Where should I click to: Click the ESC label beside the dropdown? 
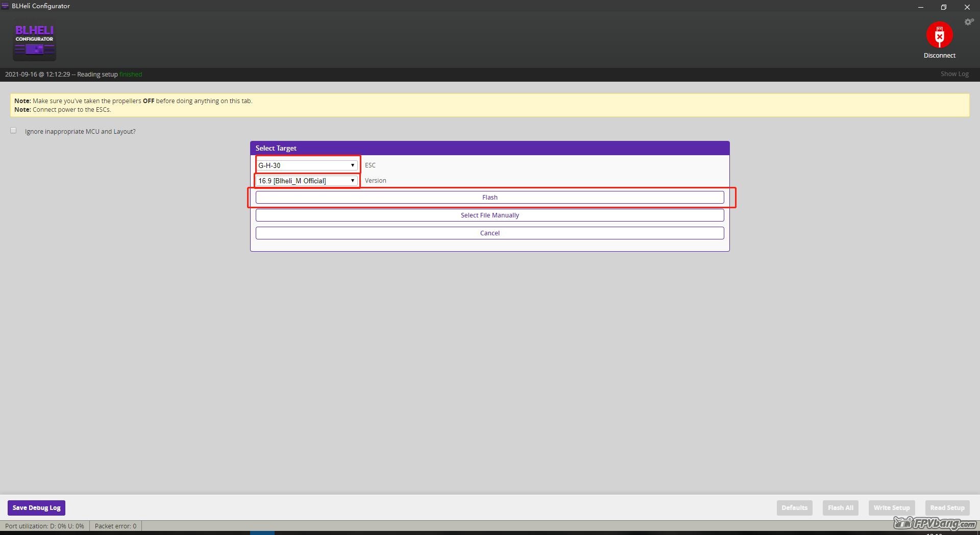(x=370, y=165)
